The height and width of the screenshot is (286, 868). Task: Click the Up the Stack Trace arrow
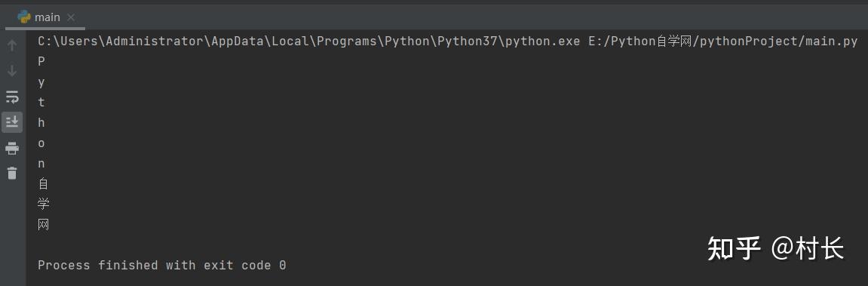(x=12, y=45)
